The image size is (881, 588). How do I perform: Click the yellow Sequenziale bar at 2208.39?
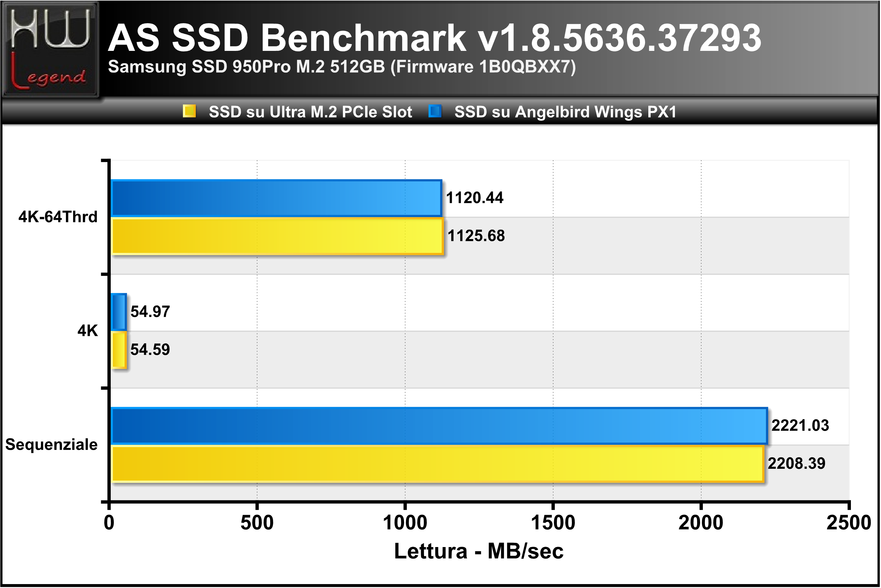click(x=438, y=464)
